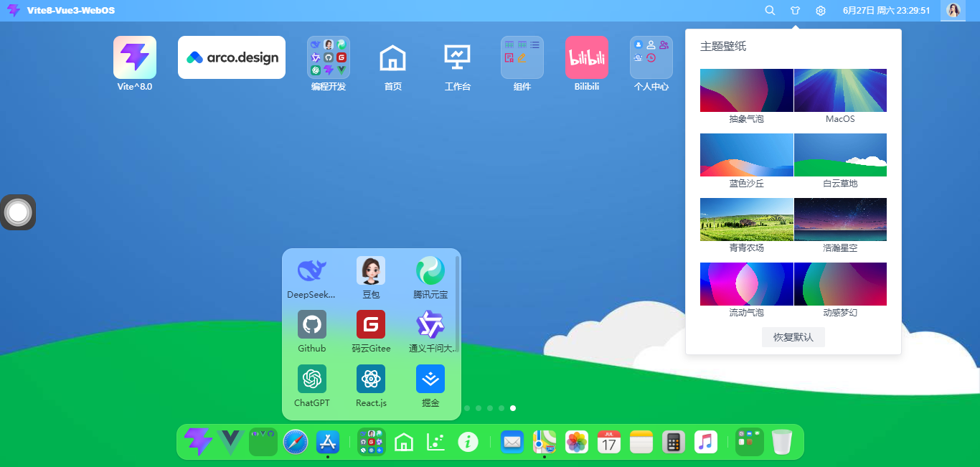Open 码云Gitee in the folder popup
980x467 pixels.
click(371, 324)
